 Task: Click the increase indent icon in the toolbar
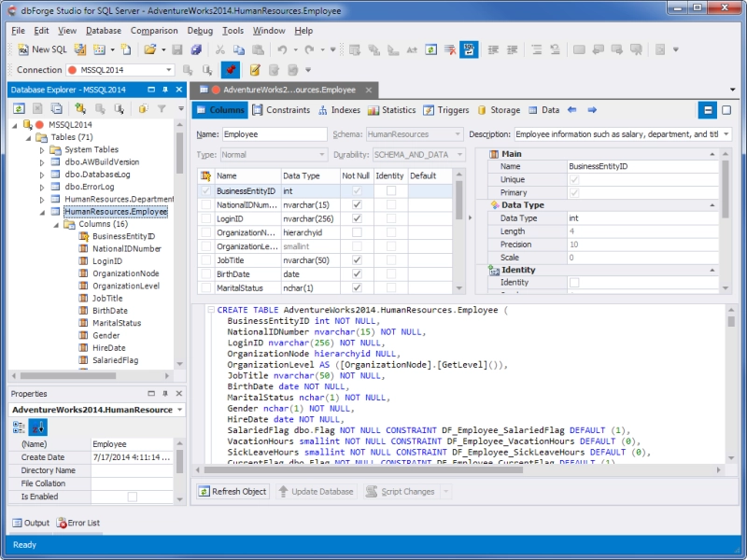coord(512,49)
